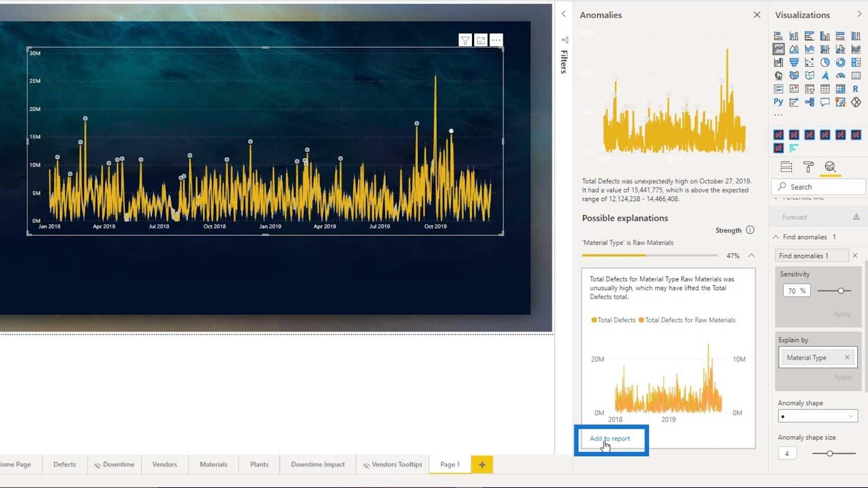Open the Vendors Tooltips page tab
868x488 pixels.
coord(392,464)
